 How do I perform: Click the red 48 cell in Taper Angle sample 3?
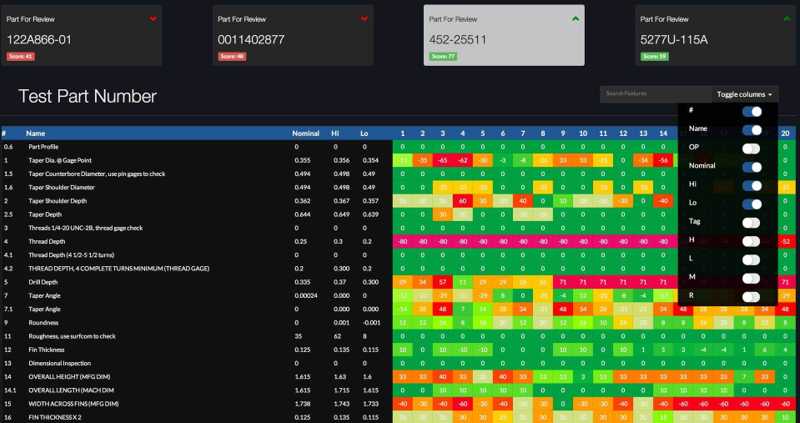[x=443, y=309]
